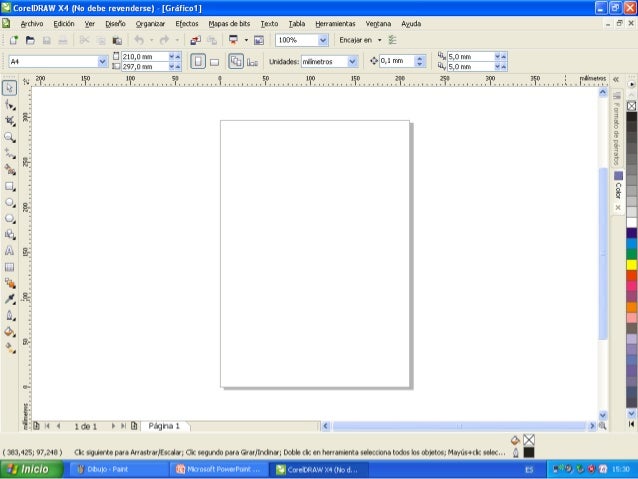Open the Archivo menu
The width and height of the screenshot is (638, 479).
[x=32, y=24]
